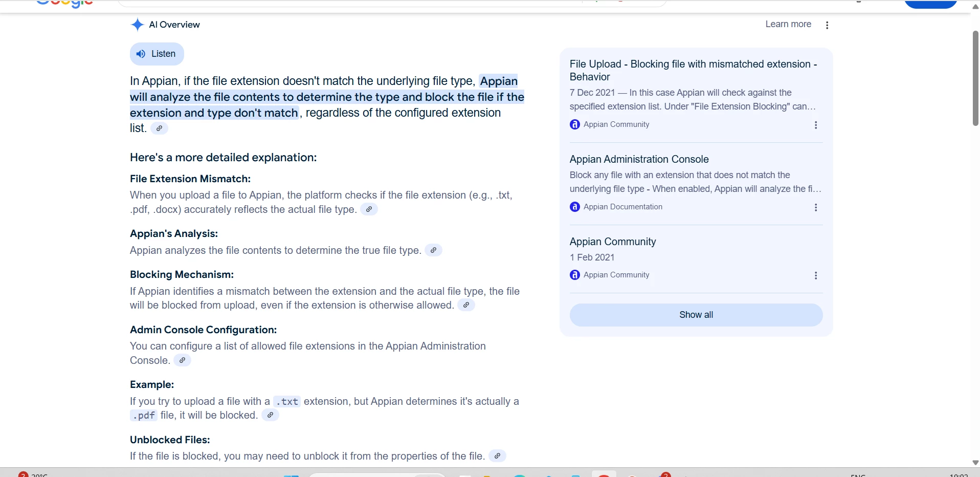Open the AI Overview more options menu

click(827, 25)
